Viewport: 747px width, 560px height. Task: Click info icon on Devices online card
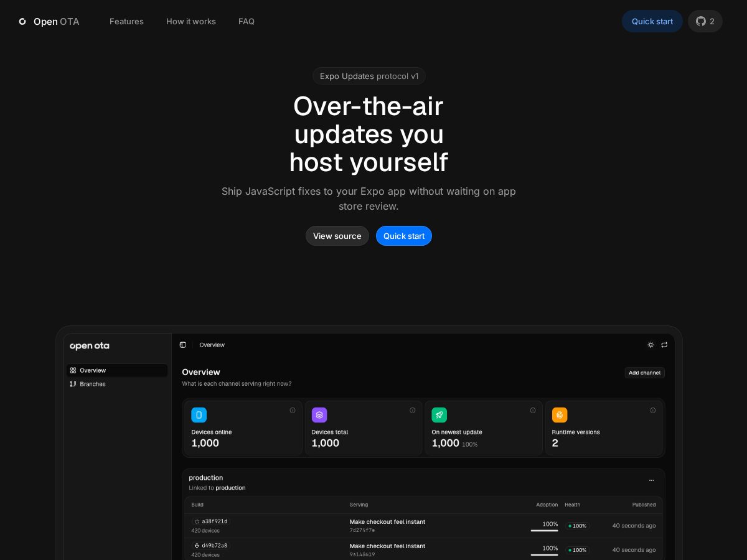pyautogui.click(x=293, y=410)
